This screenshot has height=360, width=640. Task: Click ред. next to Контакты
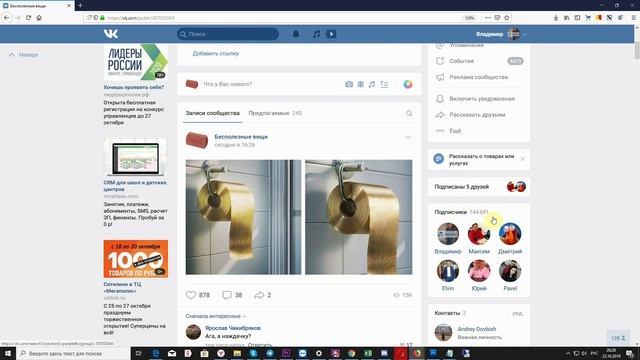click(x=518, y=313)
